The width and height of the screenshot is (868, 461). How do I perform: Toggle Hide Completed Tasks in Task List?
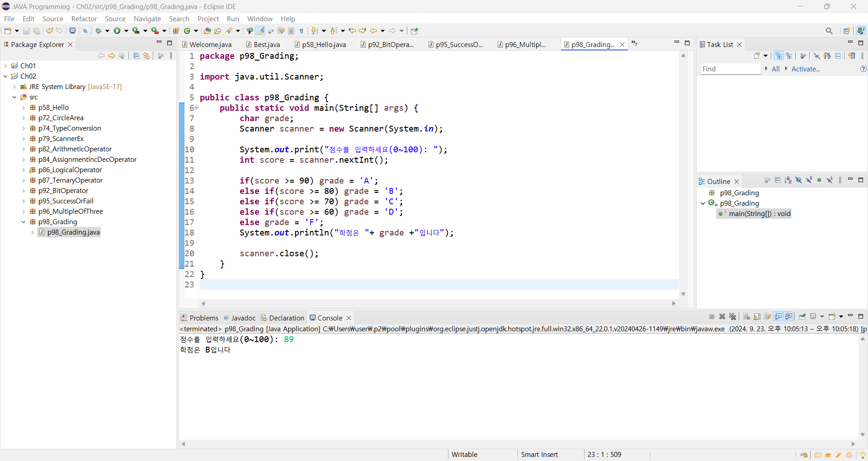817,56
